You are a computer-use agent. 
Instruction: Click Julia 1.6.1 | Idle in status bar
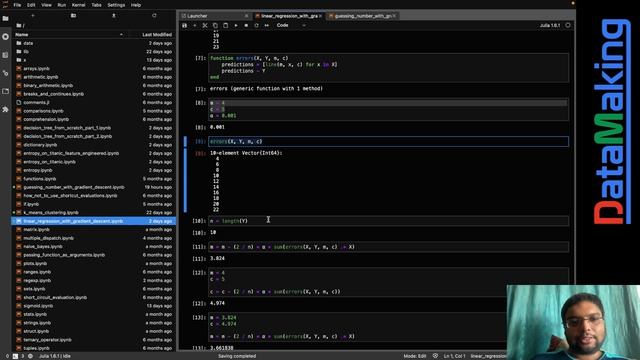coord(55,356)
